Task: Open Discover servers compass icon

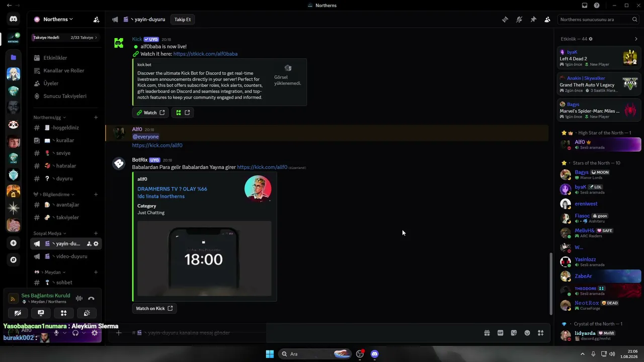Action: 14,260
